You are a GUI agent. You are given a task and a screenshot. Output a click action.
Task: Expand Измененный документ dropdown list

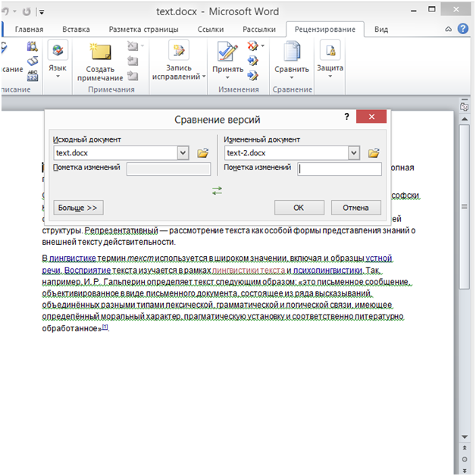354,152
